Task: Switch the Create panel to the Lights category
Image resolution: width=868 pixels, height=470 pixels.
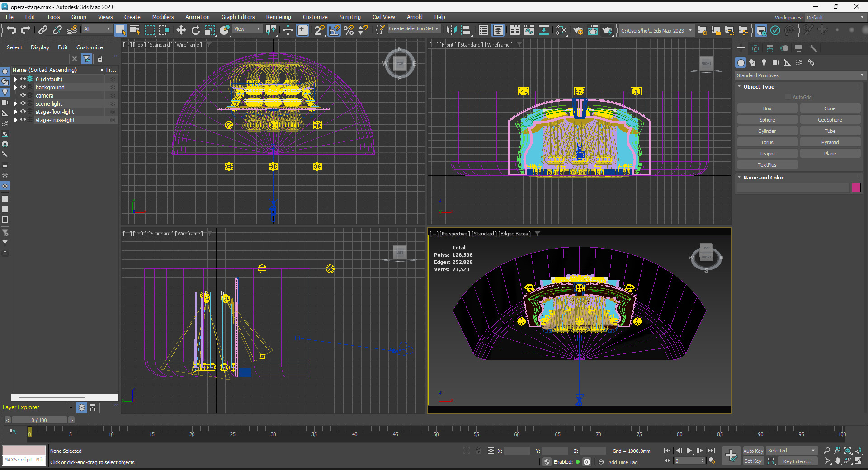Action: pos(764,63)
